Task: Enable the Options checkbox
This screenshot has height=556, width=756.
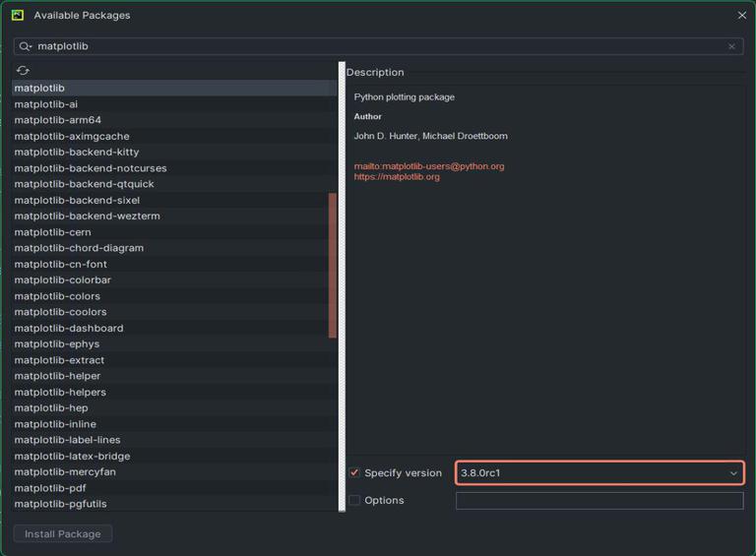Action: tap(354, 500)
